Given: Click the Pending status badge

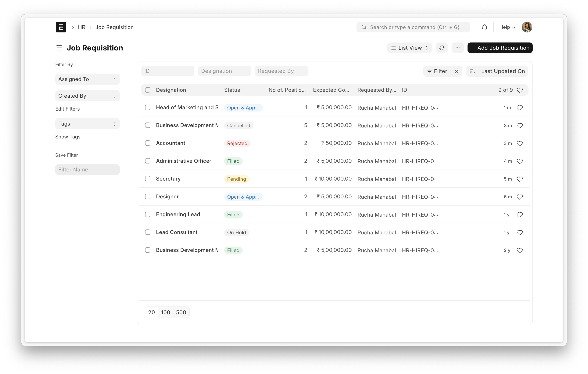Looking at the screenshot, I should 236,179.
